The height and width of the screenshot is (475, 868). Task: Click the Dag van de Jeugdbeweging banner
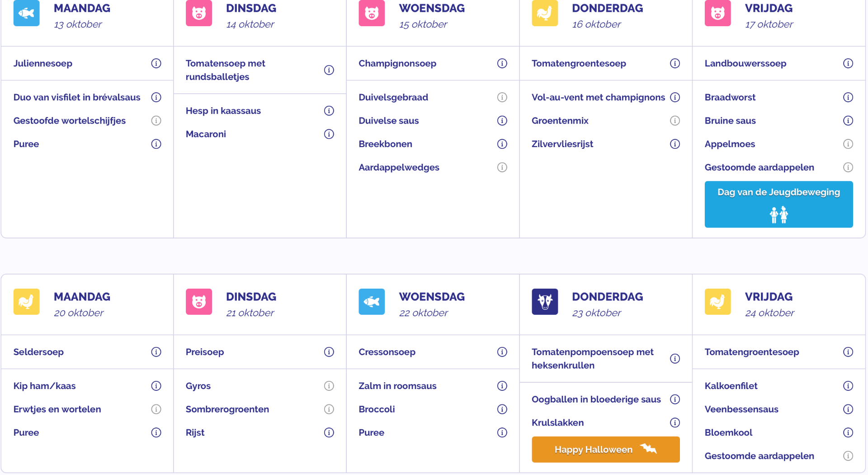click(778, 204)
